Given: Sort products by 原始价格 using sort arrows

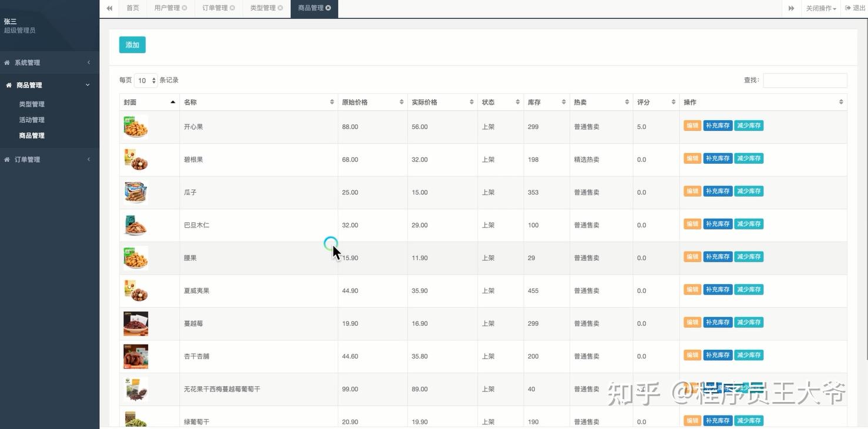Looking at the screenshot, I should tap(402, 102).
